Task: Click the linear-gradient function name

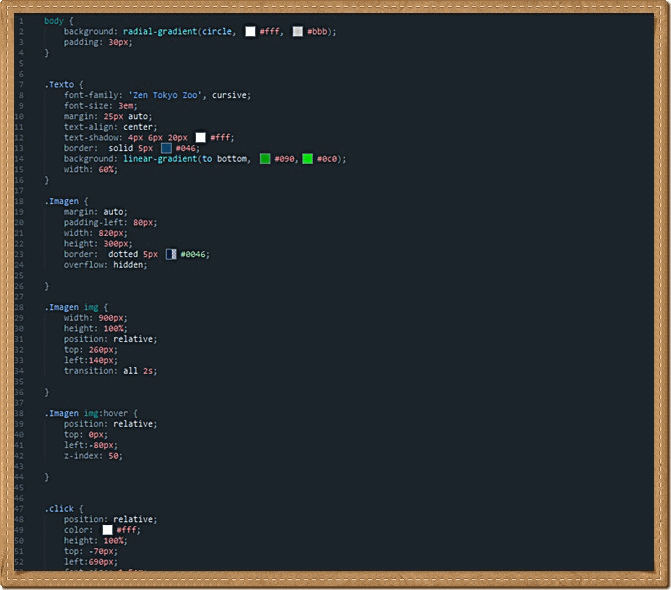Action: (x=160, y=159)
